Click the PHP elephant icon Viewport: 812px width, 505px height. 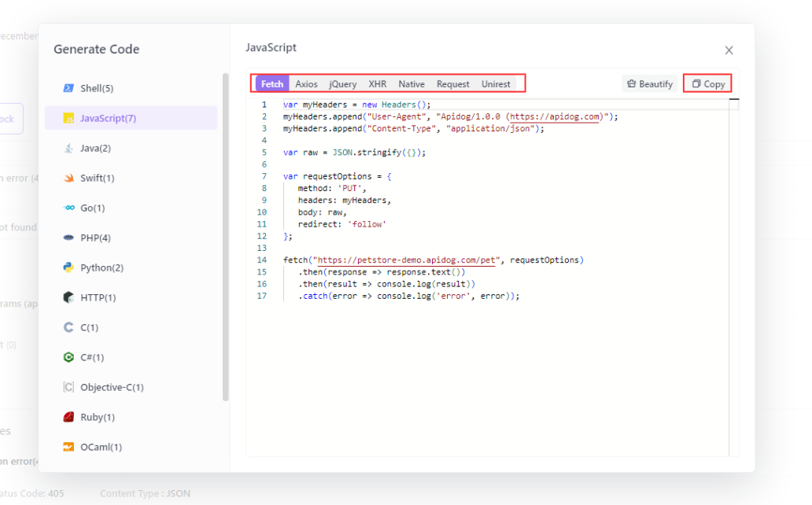68,238
